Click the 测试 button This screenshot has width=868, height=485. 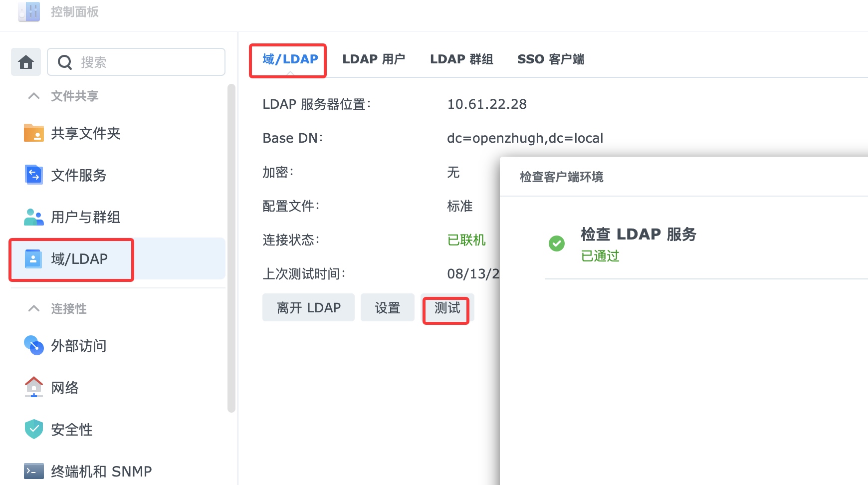pos(447,308)
